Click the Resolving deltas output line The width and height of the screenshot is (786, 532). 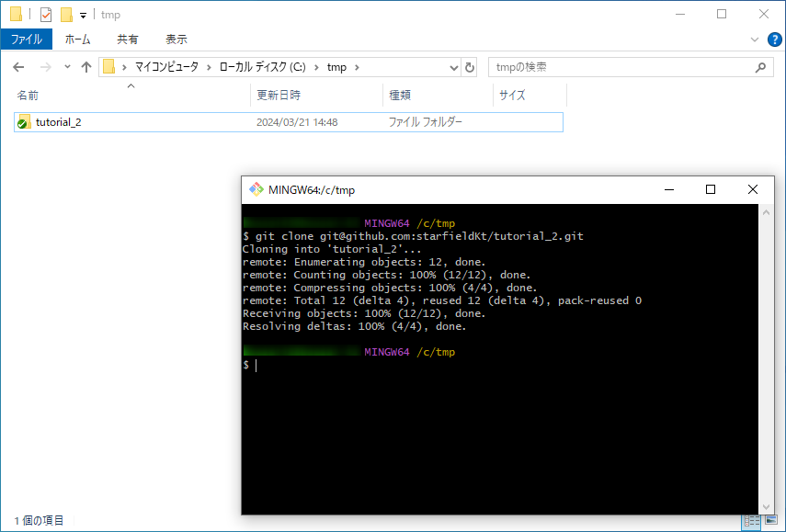(355, 326)
